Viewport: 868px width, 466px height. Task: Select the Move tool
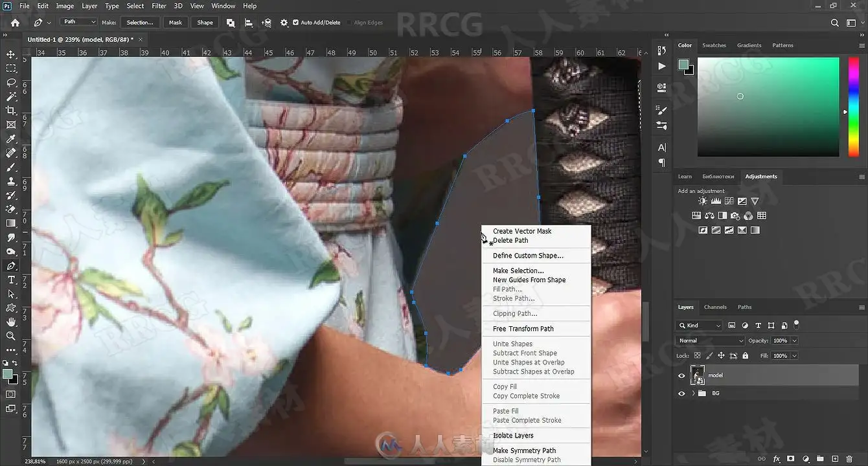point(11,54)
